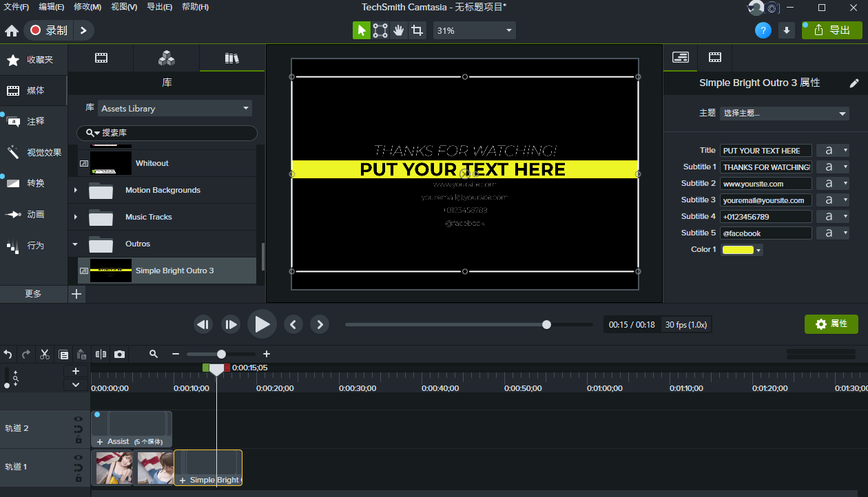Switch to the 注释 annotations tab
Viewport: 868px width, 497px height.
click(34, 121)
